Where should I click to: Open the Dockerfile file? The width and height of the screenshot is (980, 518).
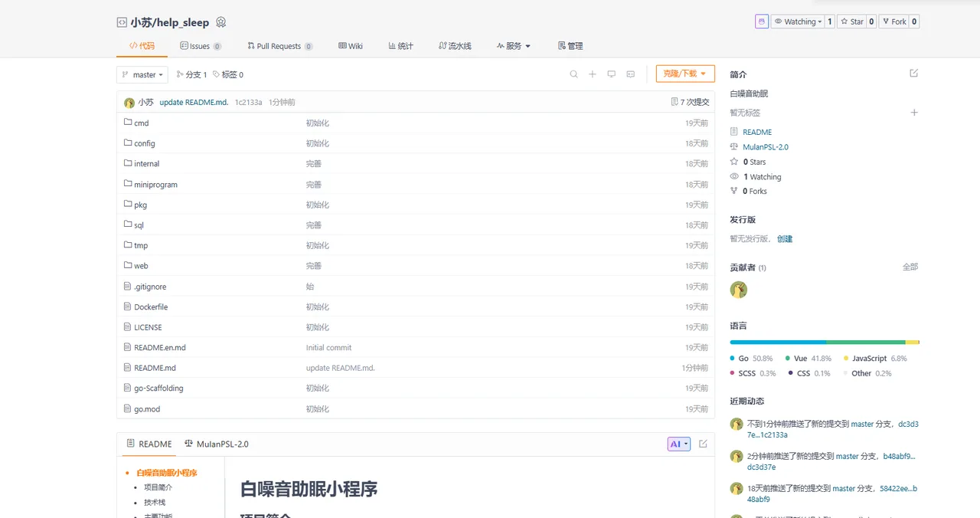pyautogui.click(x=151, y=307)
